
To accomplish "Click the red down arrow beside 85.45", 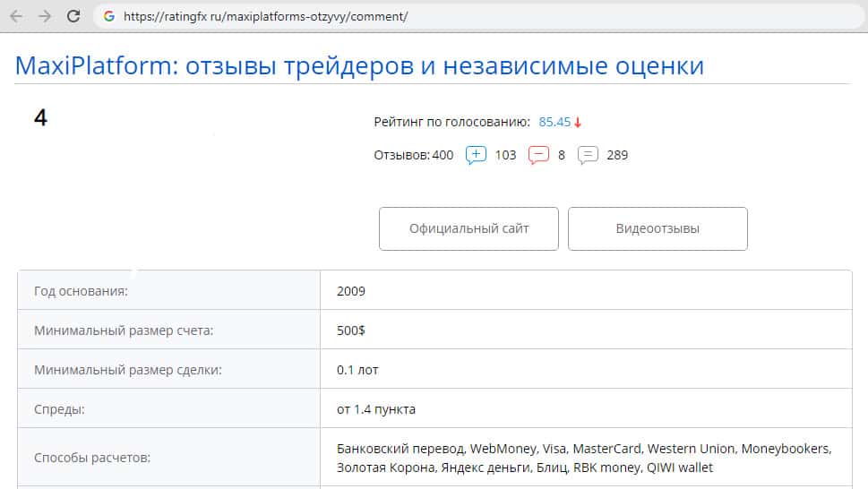I will click(x=578, y=123).
